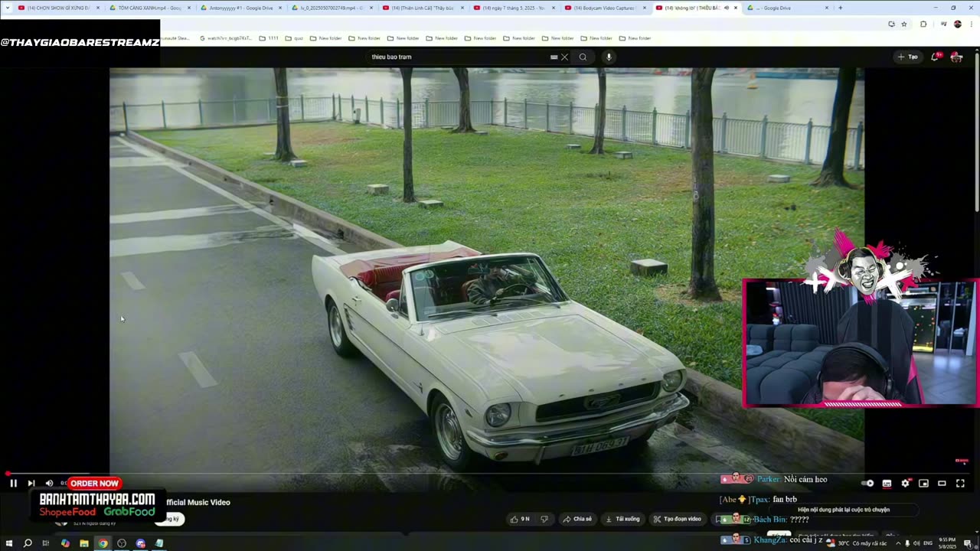The width and height of the screenshot is (980, 551).
Task: Open on-screen keyboard icon in search box
Action: [x=554, y=57]
